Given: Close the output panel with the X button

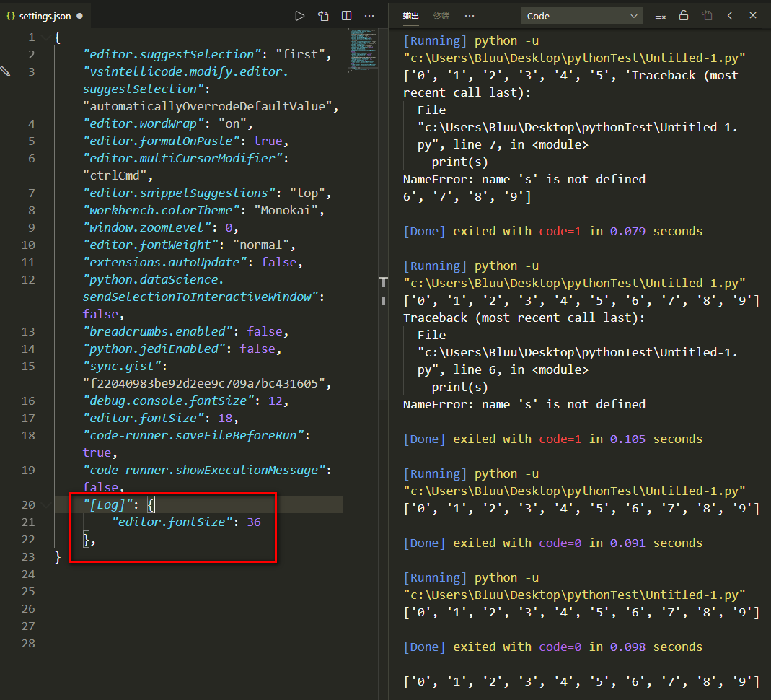Looking at the screenshot, I should tap(753, 15).
